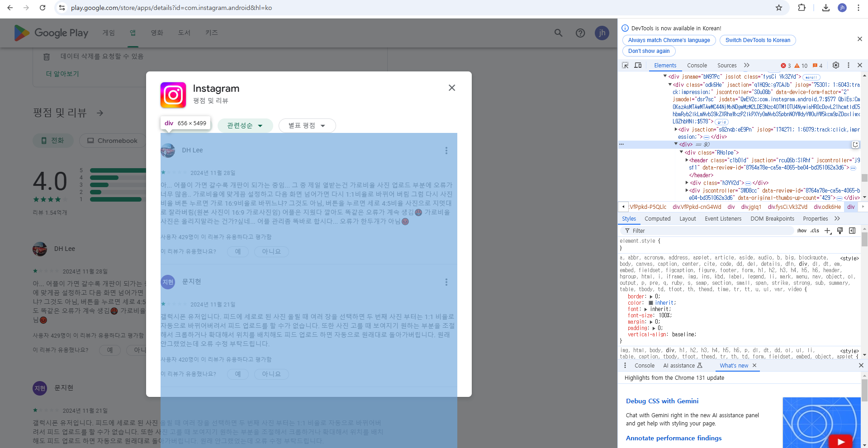This screenshot has width=868, height=448.
Task: Open Annotate performance findings link
Action: coord(674,438)
